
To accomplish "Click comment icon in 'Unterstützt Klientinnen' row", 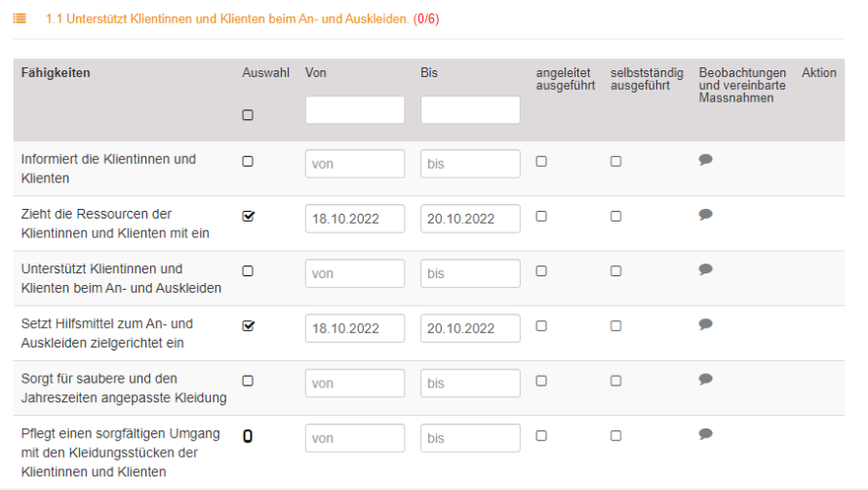I will click(706, 269).
